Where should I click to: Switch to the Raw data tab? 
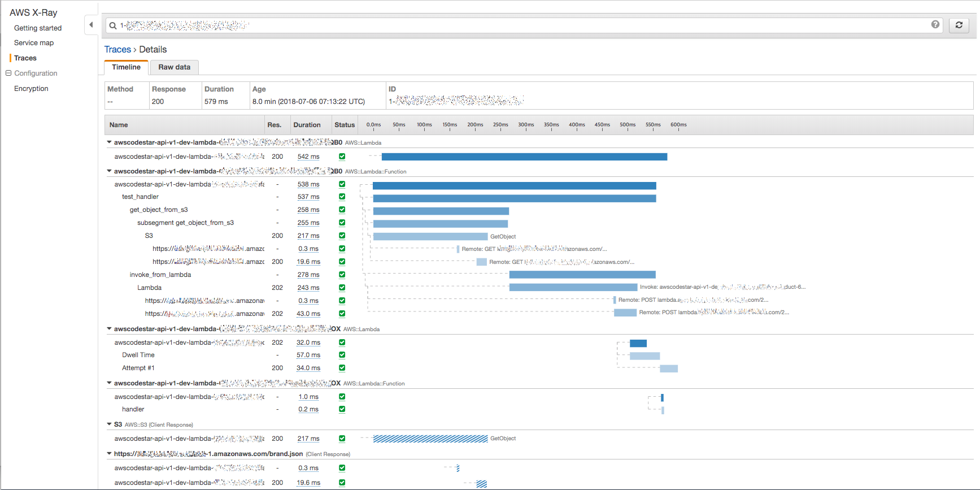174,67
